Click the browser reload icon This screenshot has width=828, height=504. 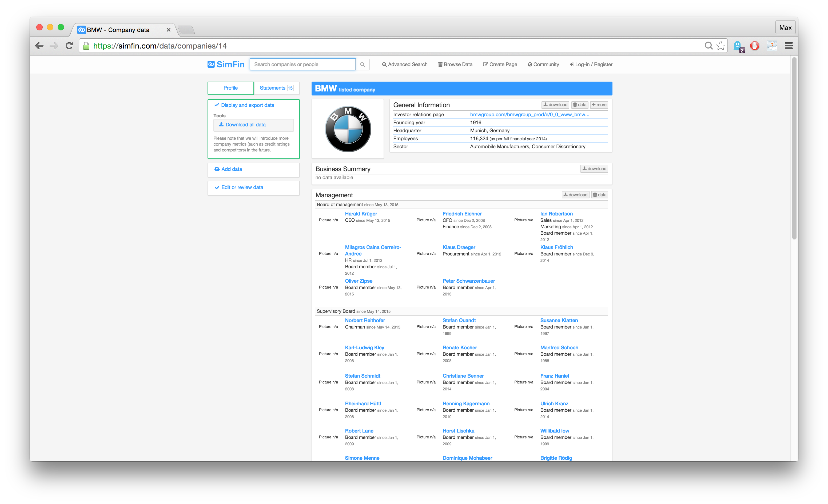(x=69, y=46)
